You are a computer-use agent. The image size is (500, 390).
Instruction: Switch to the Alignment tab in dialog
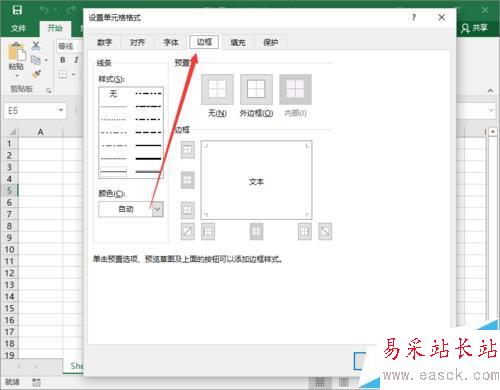pyautogui.click(x=137, y=42)
